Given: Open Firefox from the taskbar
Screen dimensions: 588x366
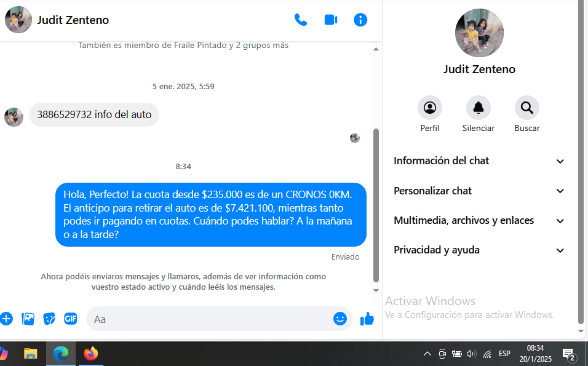Looking at the screenshot, I should point(91,354).
